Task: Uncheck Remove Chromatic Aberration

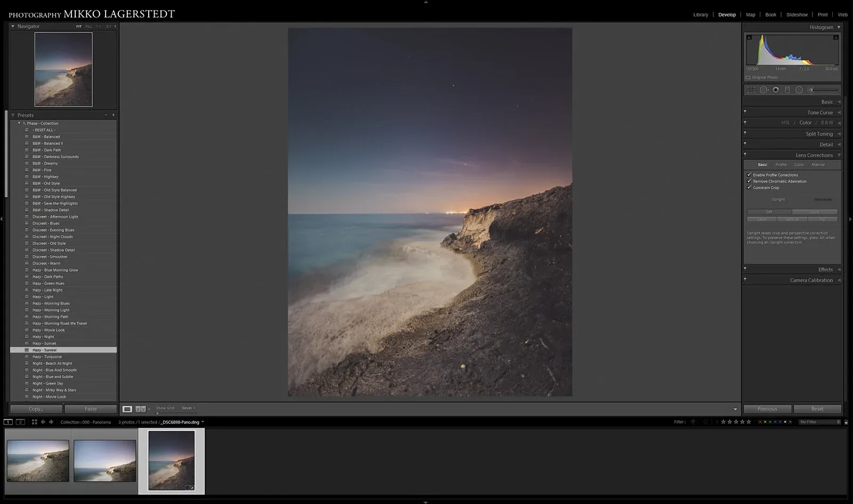Action: point(750,181)
